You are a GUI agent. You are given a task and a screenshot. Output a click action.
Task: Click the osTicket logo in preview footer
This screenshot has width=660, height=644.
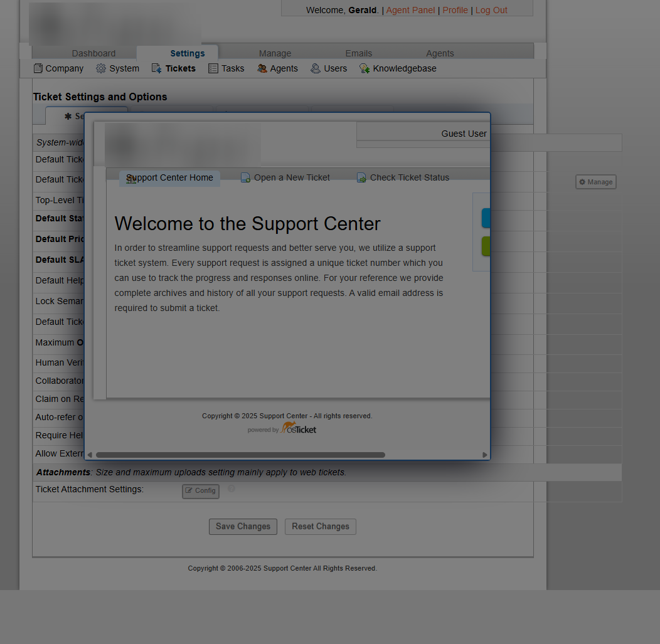(299, 428)
